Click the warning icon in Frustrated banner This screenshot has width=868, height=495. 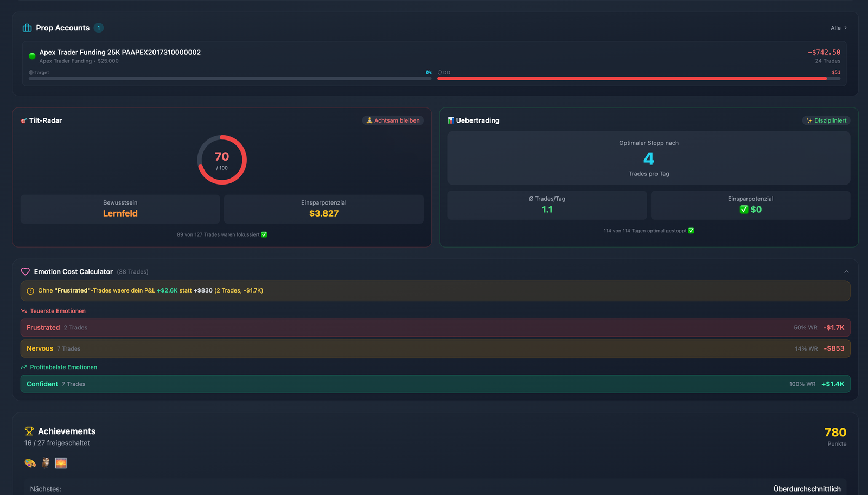click(x=30, y=291)
